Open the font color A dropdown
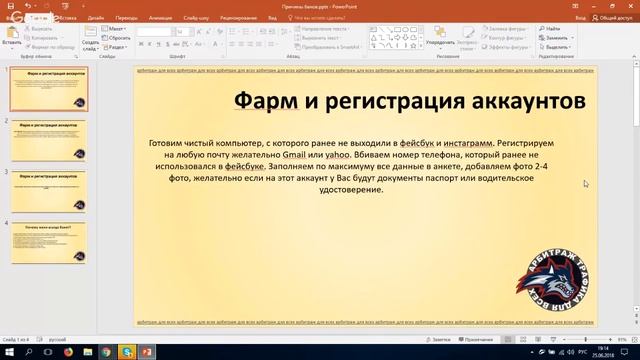Screen dimensions: 640x360 pos(222,44)
